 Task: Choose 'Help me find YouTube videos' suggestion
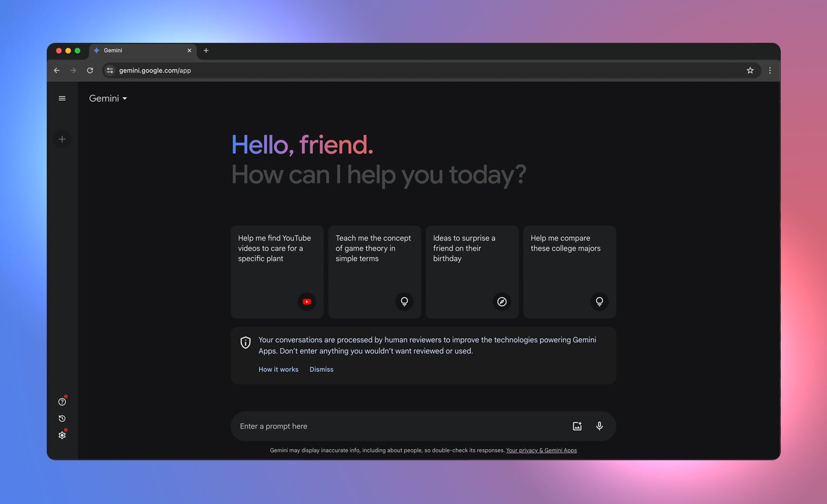pos(277,271)
